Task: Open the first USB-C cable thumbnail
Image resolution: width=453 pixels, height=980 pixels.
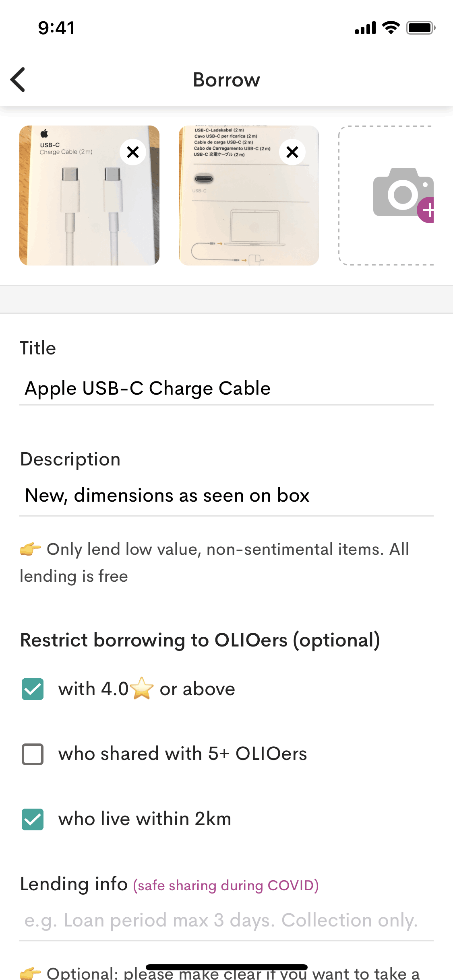Action: (81, 209)
